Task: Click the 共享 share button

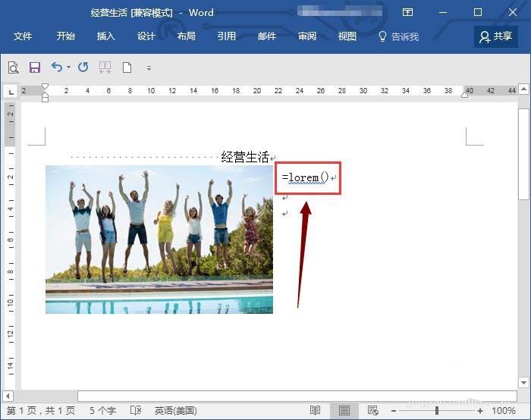Action: pos(496,36)
